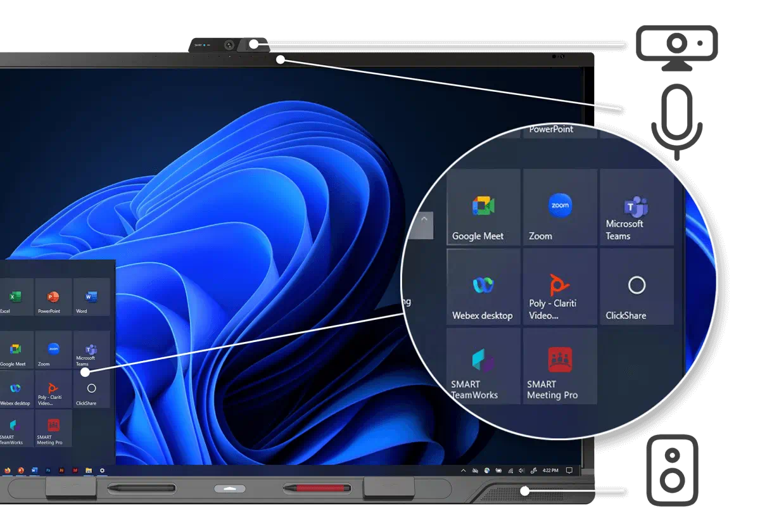Open the Zoom app tile
Viewport: 760px width, 532px height.
pos(559,206)
